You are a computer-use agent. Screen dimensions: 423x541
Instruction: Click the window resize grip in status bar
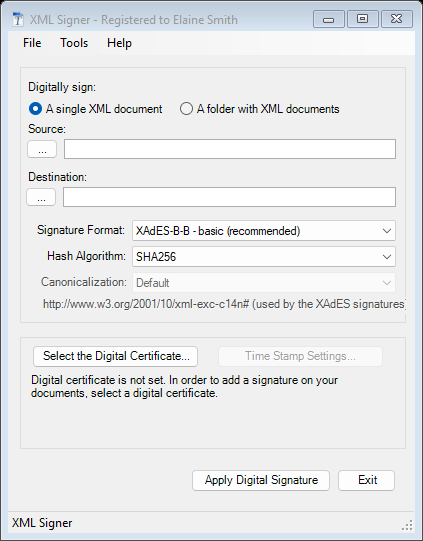[x=407, y=525]
